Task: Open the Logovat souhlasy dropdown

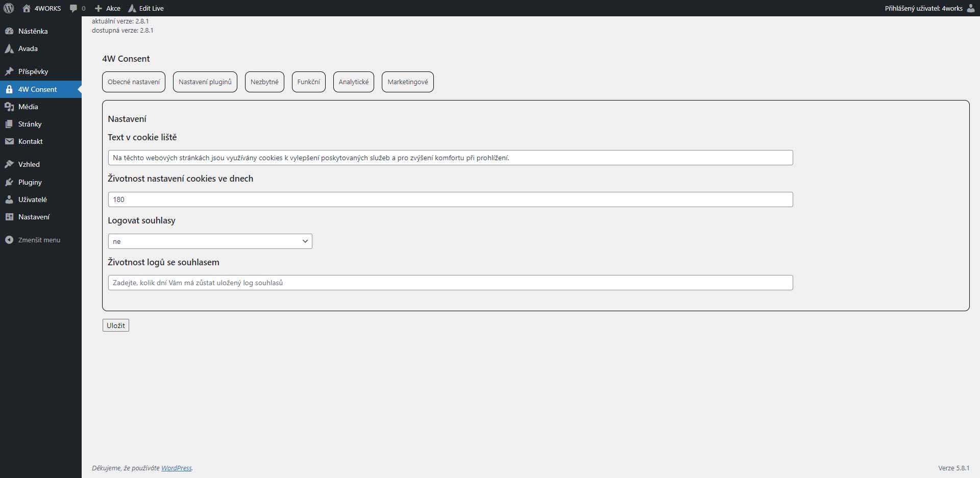Action: click(210, 241)
